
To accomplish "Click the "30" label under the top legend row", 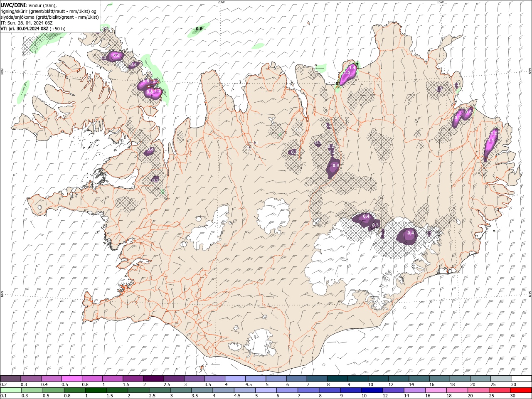I will pyautogui.click(x=513, y=384).
